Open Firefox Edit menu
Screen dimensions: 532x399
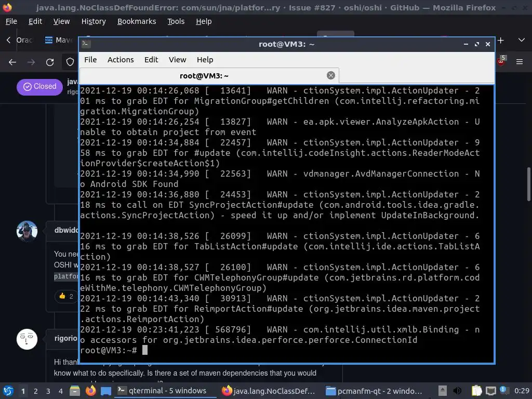tap(35, 21)
